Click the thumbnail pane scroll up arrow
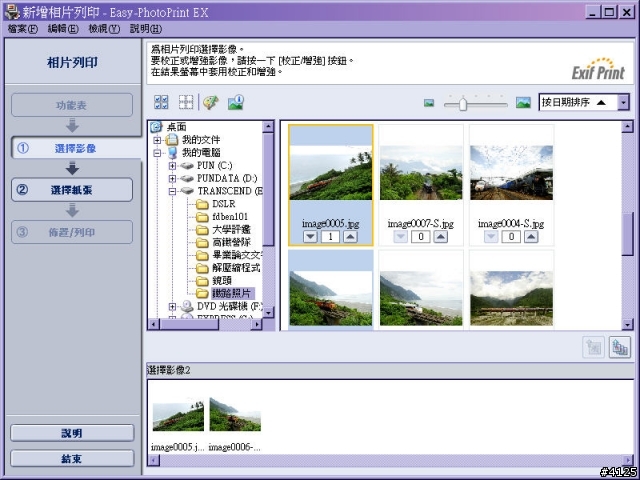The image size is (640, 480). (627, 127)
